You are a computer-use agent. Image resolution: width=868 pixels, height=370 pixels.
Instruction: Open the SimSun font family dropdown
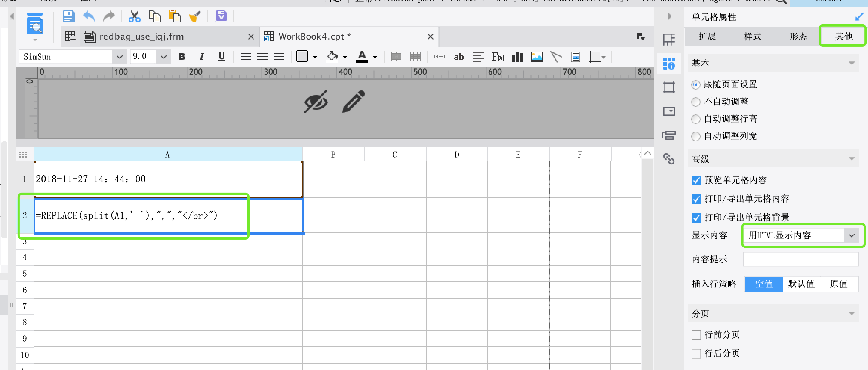(x=119, y=57)
